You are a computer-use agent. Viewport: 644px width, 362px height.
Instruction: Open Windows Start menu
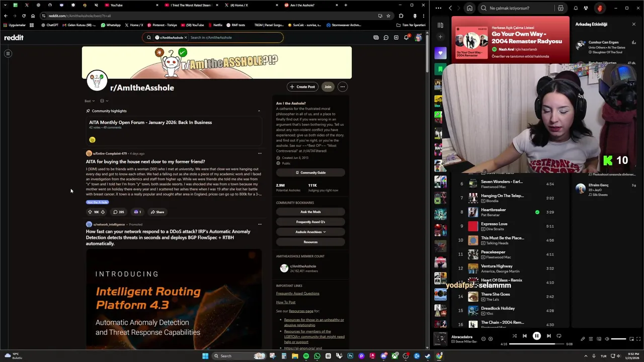(205, 356)
